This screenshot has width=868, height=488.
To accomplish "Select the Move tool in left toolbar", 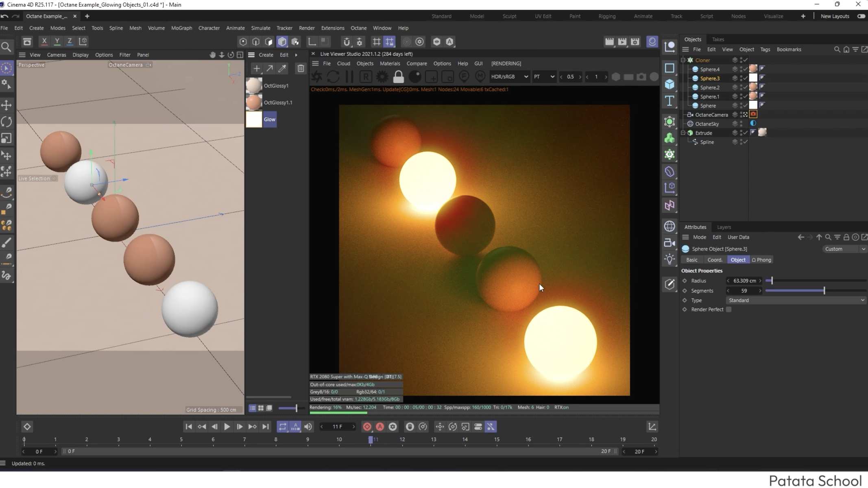I will (7, 105).
